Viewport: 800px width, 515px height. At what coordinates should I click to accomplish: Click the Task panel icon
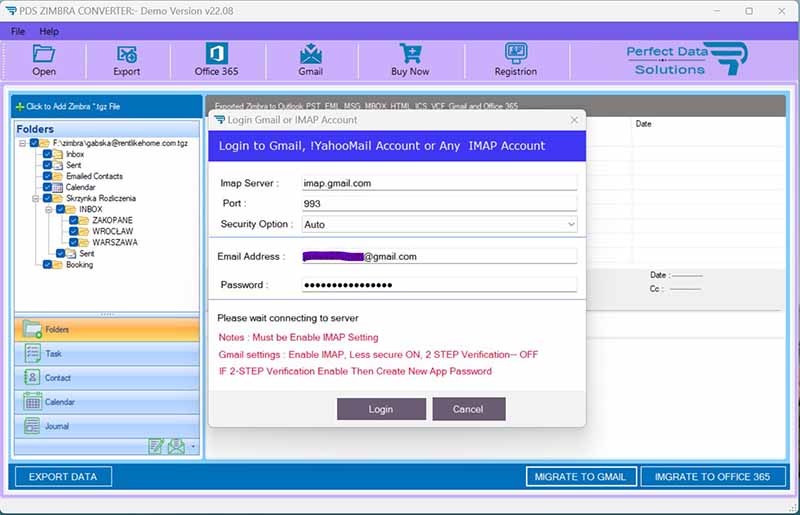click(x=33, y=353)
